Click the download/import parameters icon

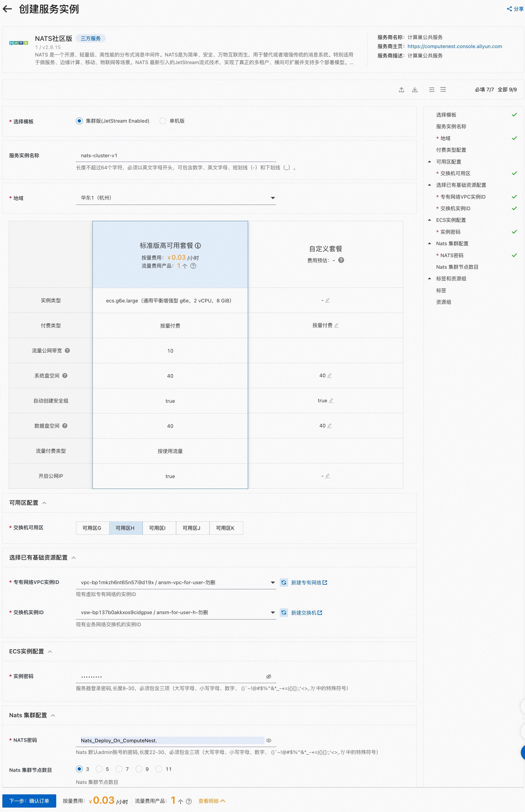[415, 90]
